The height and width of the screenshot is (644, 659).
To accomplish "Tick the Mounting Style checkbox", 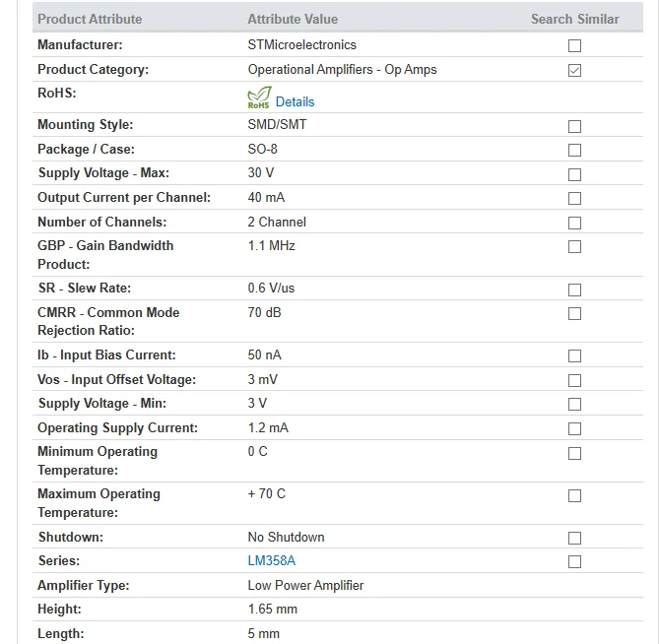I will pos(574,126).
